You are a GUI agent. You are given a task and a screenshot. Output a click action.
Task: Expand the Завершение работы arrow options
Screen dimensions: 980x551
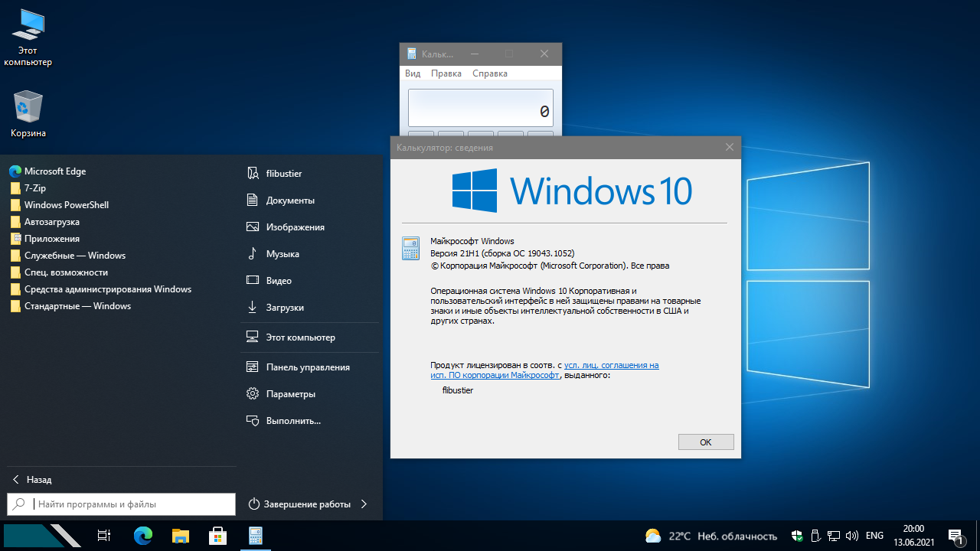click(x=364, y=504)
